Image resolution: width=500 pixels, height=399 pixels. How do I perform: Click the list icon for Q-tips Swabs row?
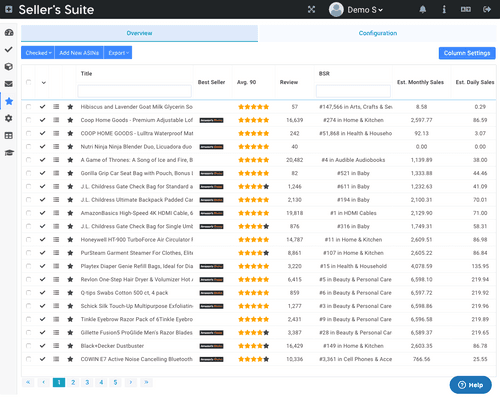point(56,293)
